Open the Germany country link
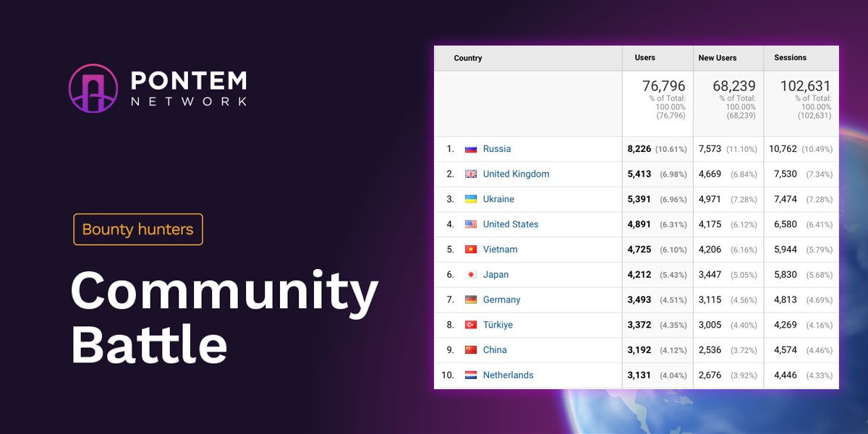 click(501, 299)
